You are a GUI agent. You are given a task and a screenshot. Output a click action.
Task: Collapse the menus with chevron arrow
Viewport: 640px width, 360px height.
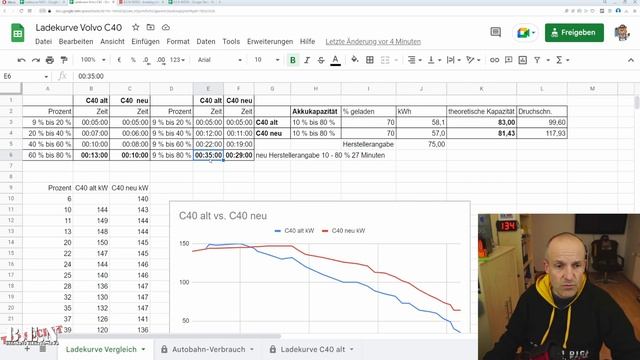coord(631,60)
